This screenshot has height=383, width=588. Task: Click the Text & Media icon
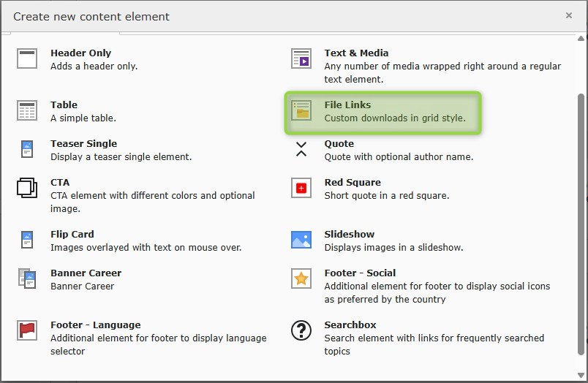coord(301,58)
